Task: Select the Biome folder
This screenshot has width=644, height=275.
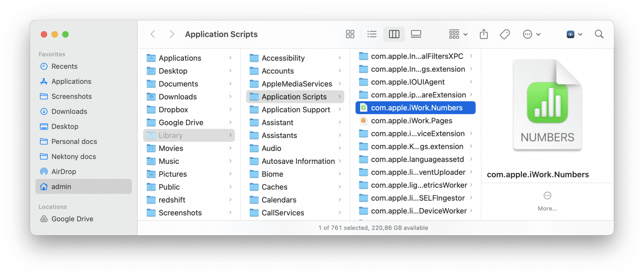Action: [x=295, y=174]
